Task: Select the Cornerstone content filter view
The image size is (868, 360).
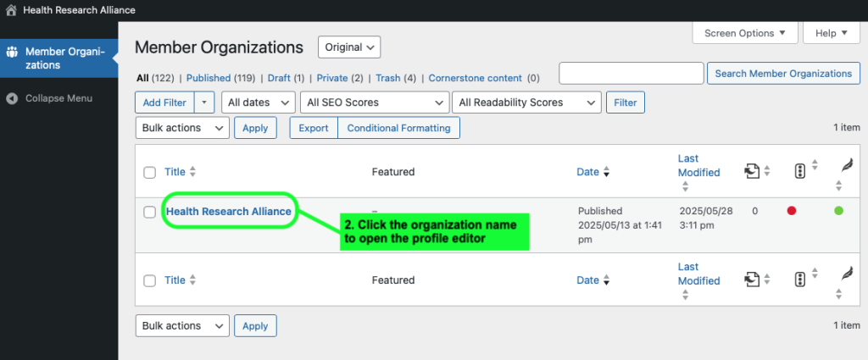Action: [x=475, y=79]
